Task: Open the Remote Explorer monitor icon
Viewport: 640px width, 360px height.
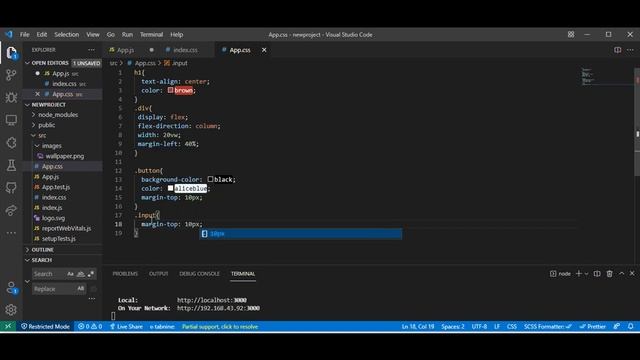Action: click(11, 120)
